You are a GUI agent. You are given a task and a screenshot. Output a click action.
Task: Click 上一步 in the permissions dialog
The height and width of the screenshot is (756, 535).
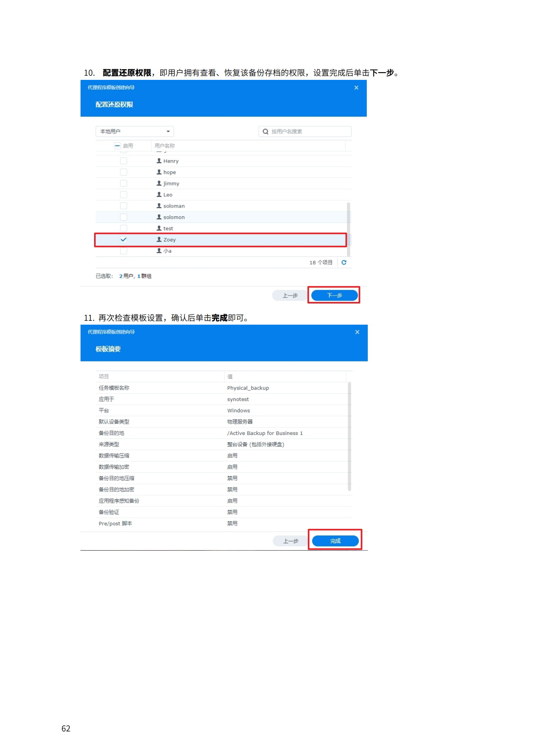point(290,295)
